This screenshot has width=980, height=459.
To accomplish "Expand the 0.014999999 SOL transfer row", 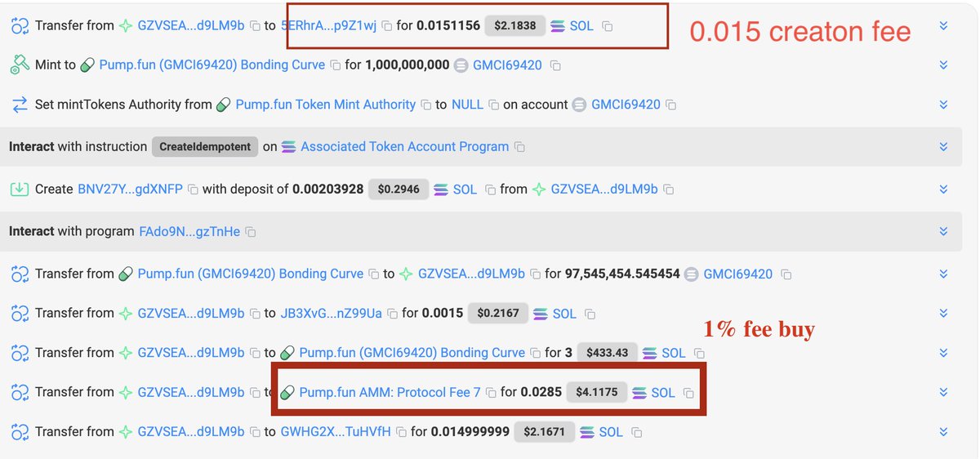I will [x=943, y=432].
